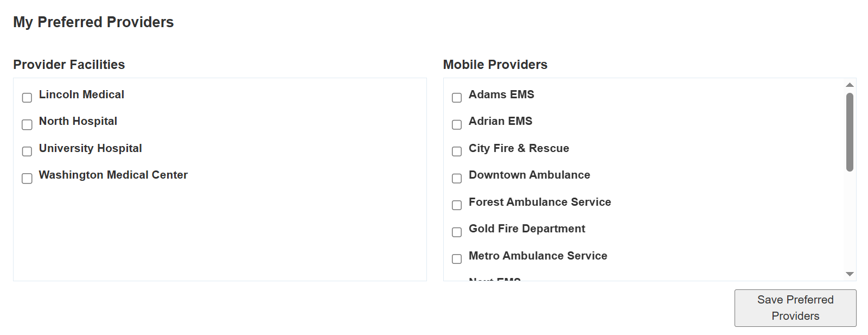868x335 pixels.
Task: Check the City Fire & Rescue checkbox
Action: (x=456, y=151)
